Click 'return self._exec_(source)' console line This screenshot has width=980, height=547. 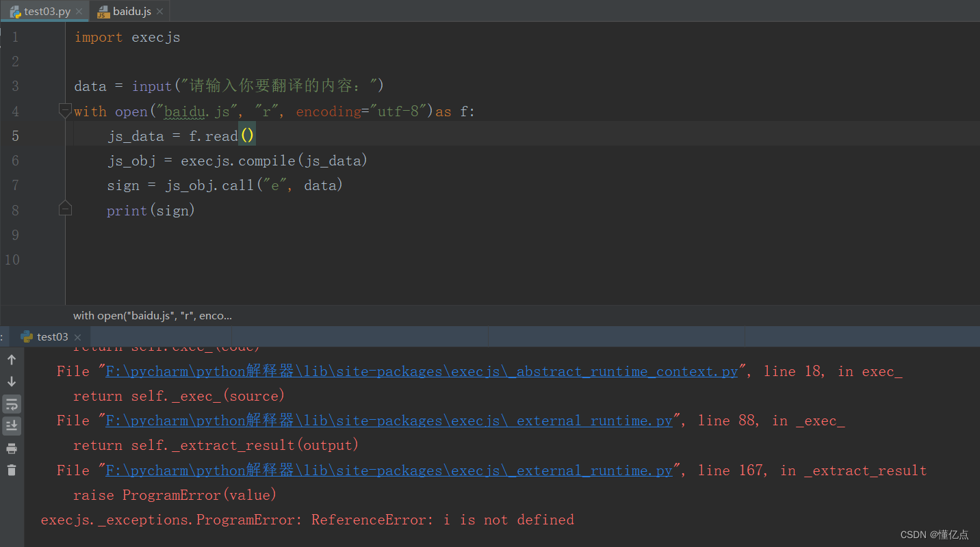pos(179,396)
